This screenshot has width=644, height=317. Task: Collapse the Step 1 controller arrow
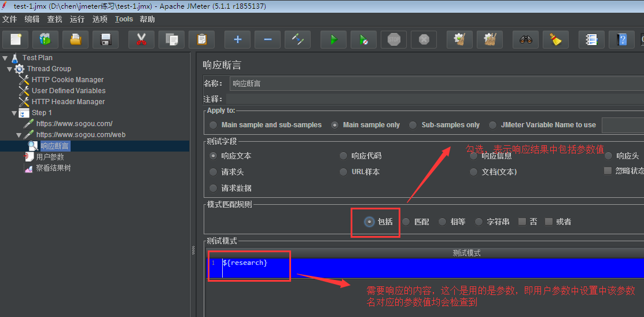[x=14, y=113]
